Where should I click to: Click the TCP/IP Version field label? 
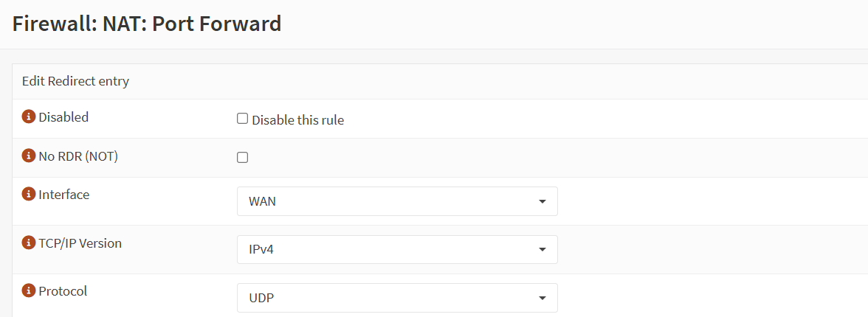[x=80, y=243]
